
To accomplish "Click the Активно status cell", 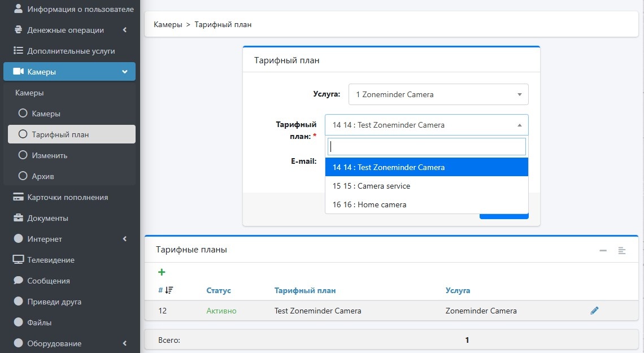I will tap(221, 311).
